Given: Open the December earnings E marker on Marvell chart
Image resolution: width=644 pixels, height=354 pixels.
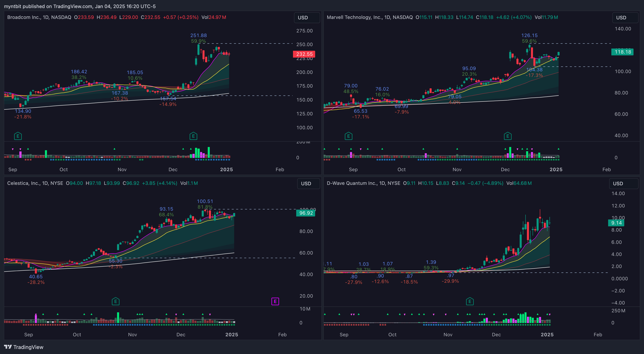Looking at the screenshot, I should (x=508, y=136).
